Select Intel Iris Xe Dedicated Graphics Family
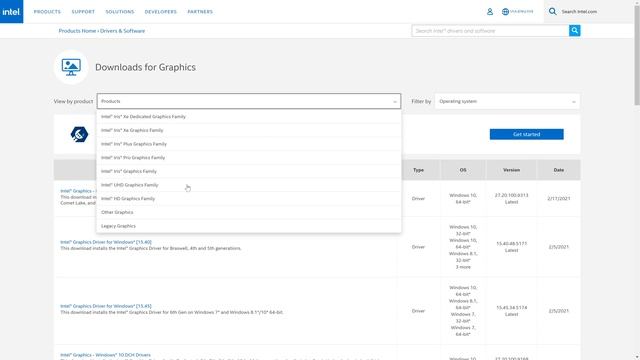Image resolution: width=640 pixels, height=360 pixels. coord(249,116)
